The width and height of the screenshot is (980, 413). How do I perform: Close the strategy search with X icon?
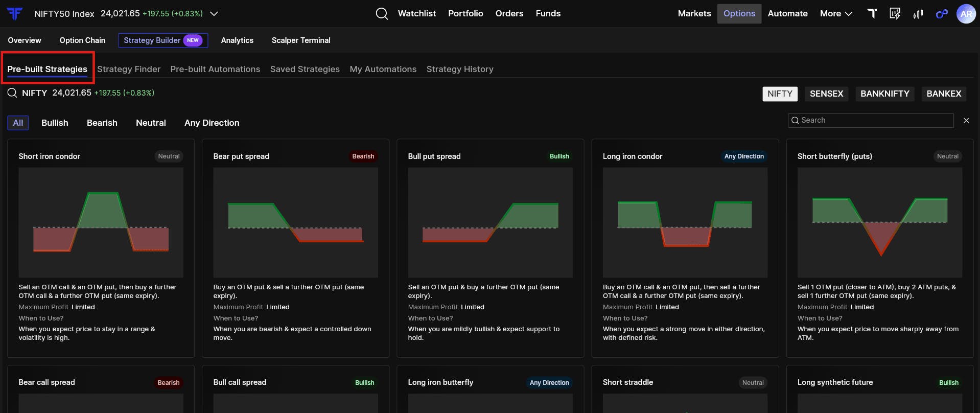966,121
